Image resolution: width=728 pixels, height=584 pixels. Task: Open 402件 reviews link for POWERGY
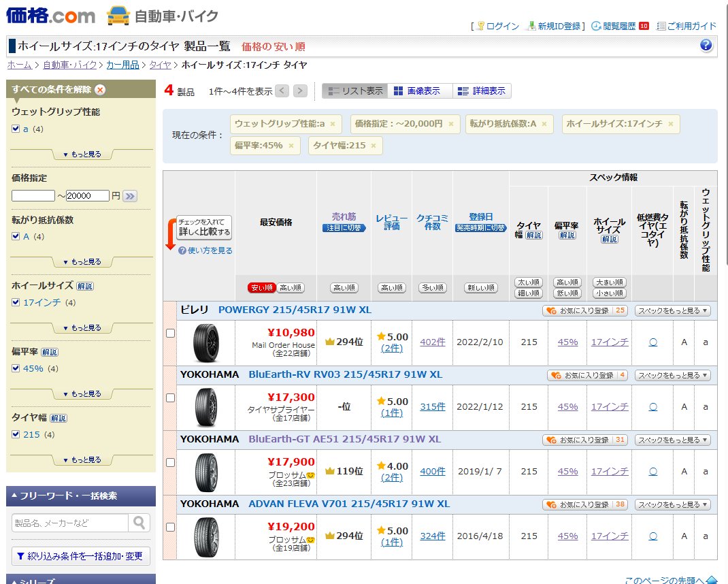(x=432, y=342)
